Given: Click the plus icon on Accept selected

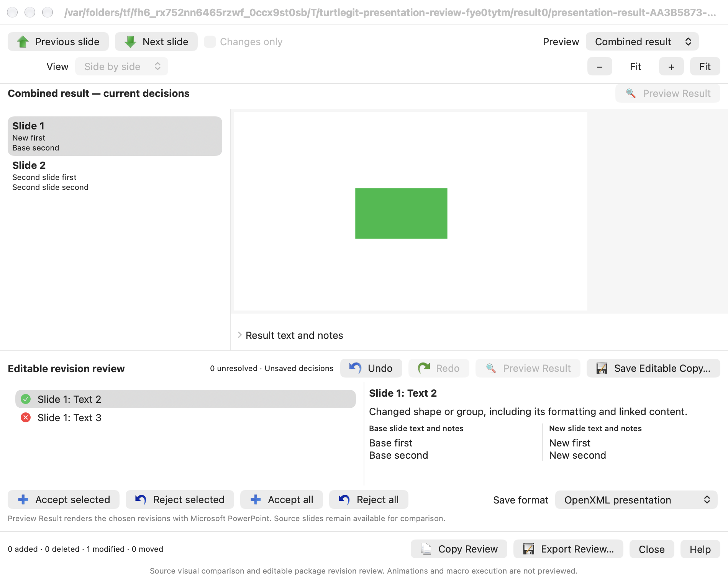Looking at the screenshot, I should pos(23,499).
